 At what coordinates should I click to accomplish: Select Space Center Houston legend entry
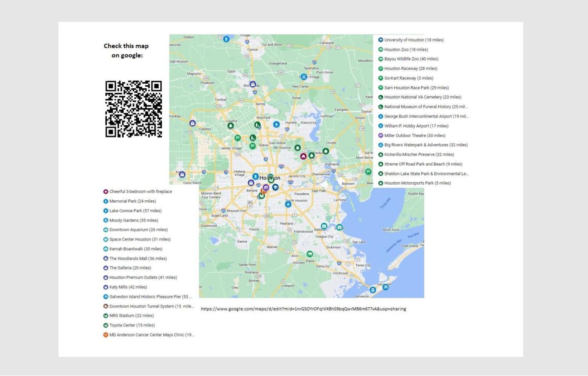pos(137,239)
